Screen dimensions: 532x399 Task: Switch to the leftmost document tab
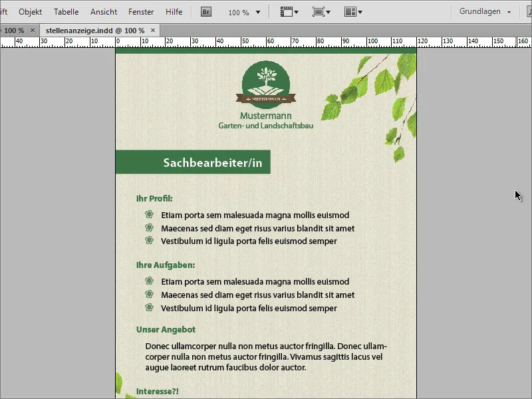pyautogui.click(x=13, y=30)
